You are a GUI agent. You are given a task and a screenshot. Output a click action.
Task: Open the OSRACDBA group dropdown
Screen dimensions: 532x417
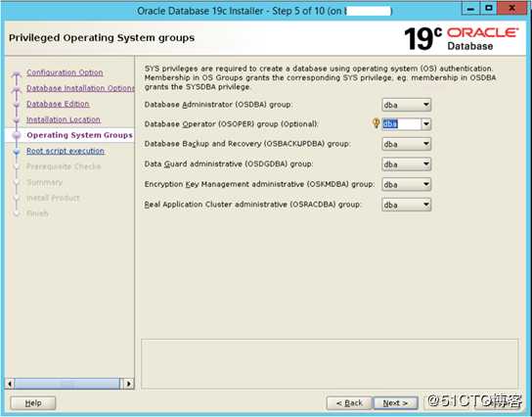click(x=407, y=205)
